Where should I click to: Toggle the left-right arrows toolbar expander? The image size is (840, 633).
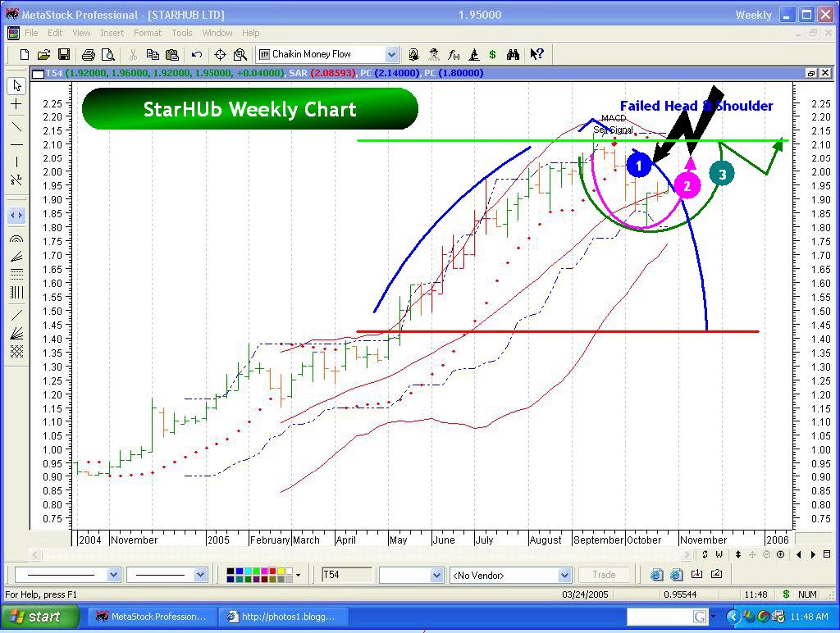16,216
